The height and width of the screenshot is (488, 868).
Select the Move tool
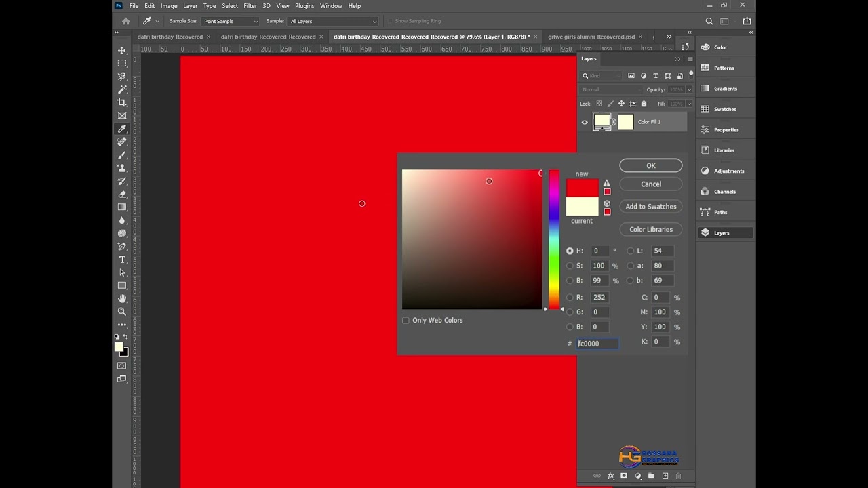[122, 50]
